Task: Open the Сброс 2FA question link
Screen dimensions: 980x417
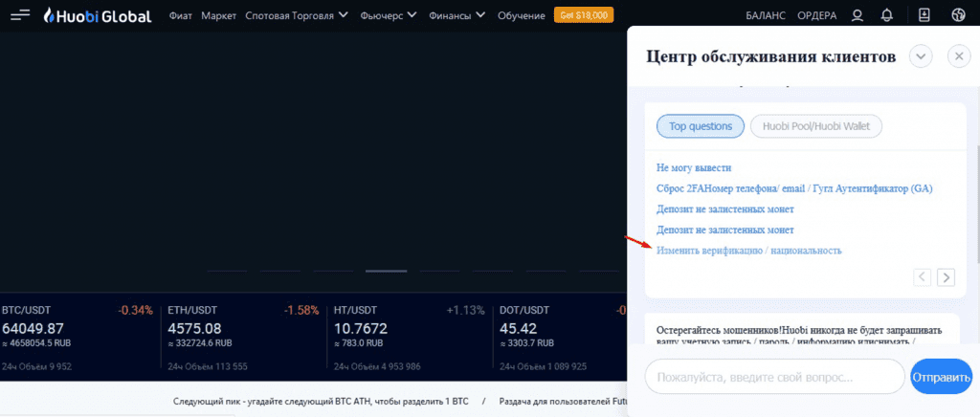Action: coord(794,188)
